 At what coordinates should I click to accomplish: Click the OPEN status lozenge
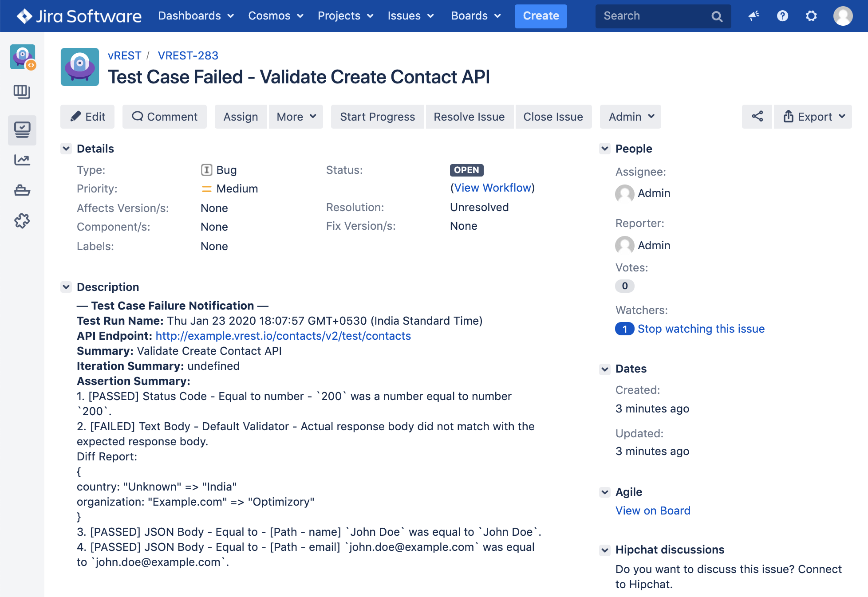click(466, 170)
